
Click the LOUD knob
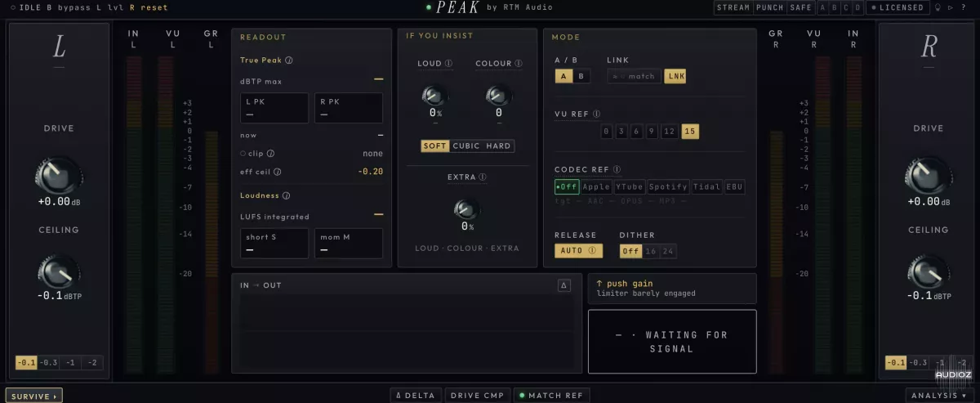(x=434, y=94)
